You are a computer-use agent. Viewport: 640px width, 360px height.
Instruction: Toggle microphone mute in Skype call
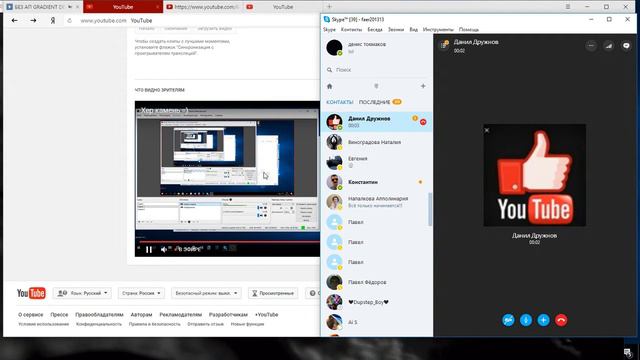point(526,320)
